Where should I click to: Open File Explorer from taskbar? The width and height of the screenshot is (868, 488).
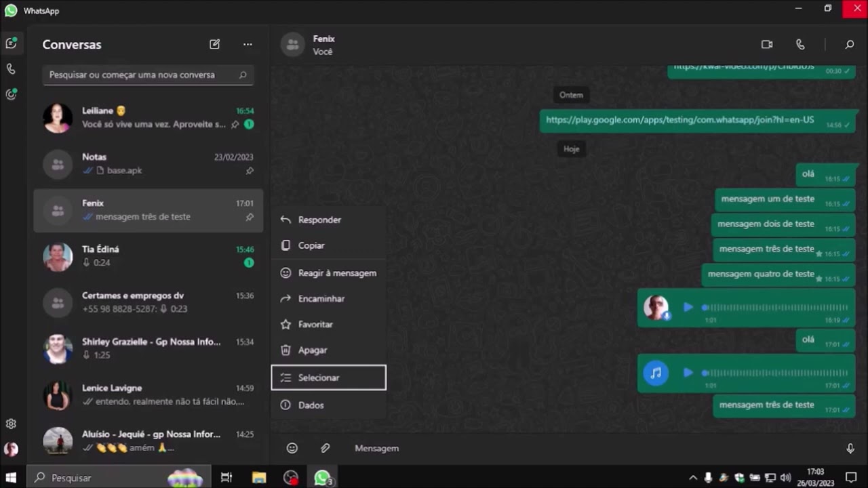(259, 478)
